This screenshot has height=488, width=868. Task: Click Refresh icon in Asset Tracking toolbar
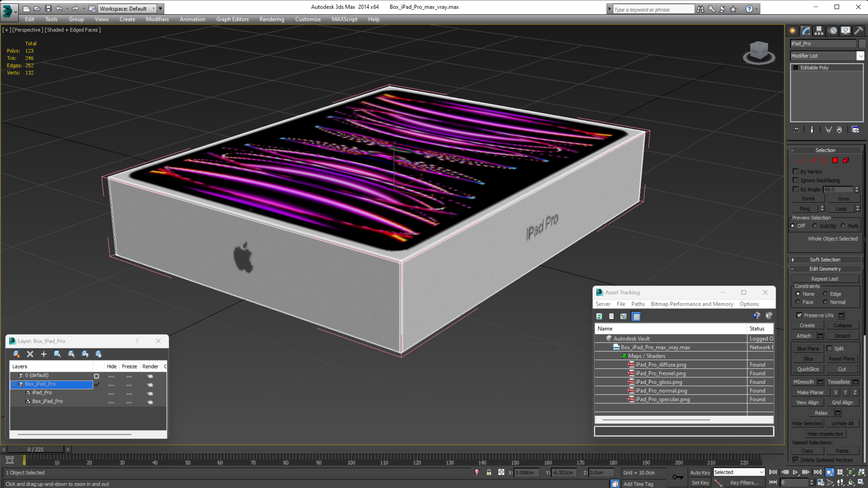(x=599, y=316)
